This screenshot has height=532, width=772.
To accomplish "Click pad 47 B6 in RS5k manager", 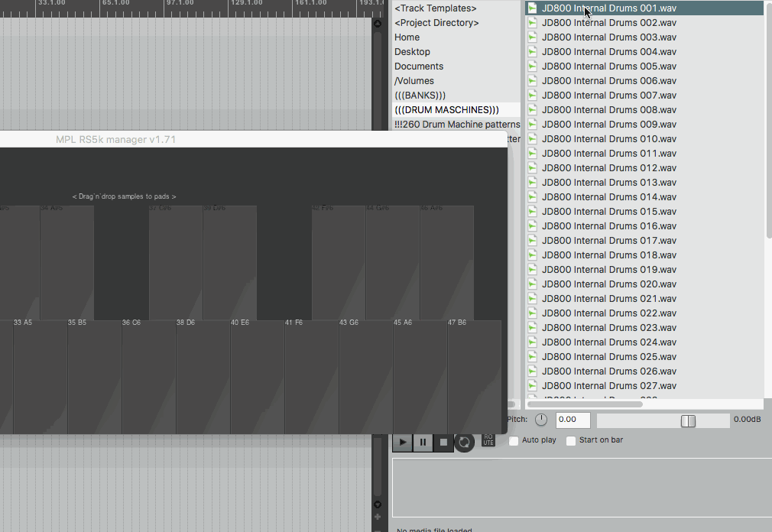I will (x=475, y=377).
